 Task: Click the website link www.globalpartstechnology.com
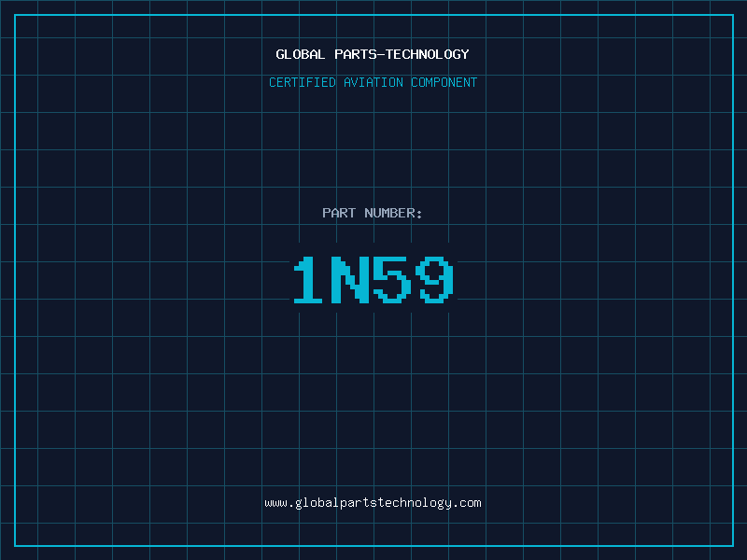pos(373,503)
